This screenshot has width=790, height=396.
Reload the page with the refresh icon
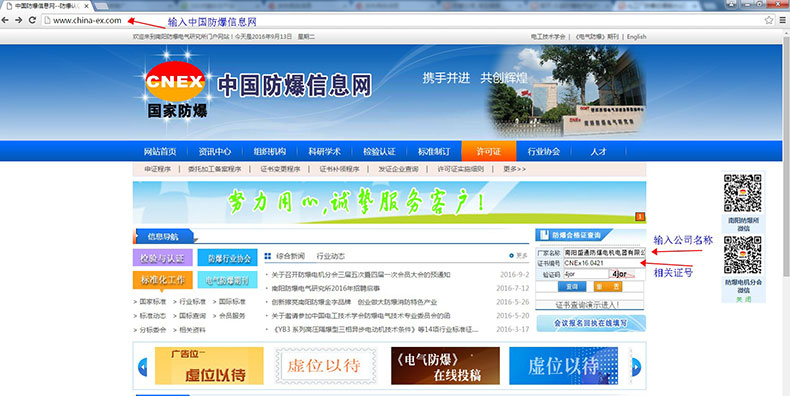[32, 20]
